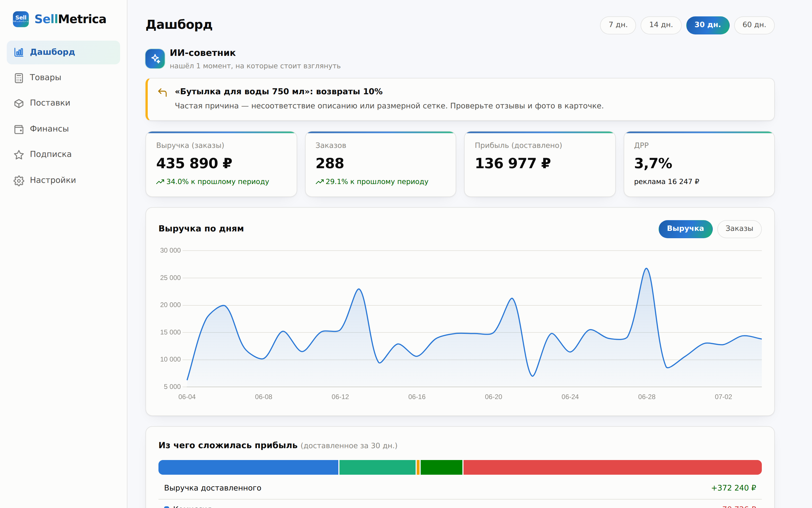Click the реклама 16 247 ₽ text
The height and width of the screenshot is (508, 812).
click(x=667, y=182)
